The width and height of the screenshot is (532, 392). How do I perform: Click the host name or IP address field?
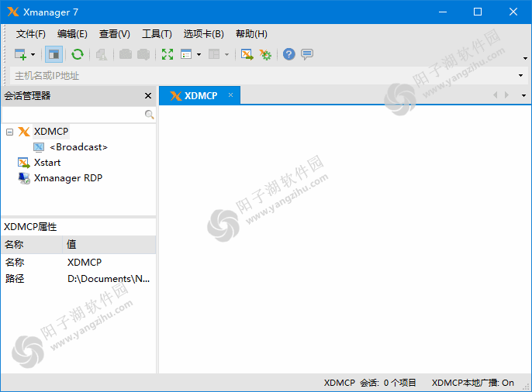tap(263, 76)
